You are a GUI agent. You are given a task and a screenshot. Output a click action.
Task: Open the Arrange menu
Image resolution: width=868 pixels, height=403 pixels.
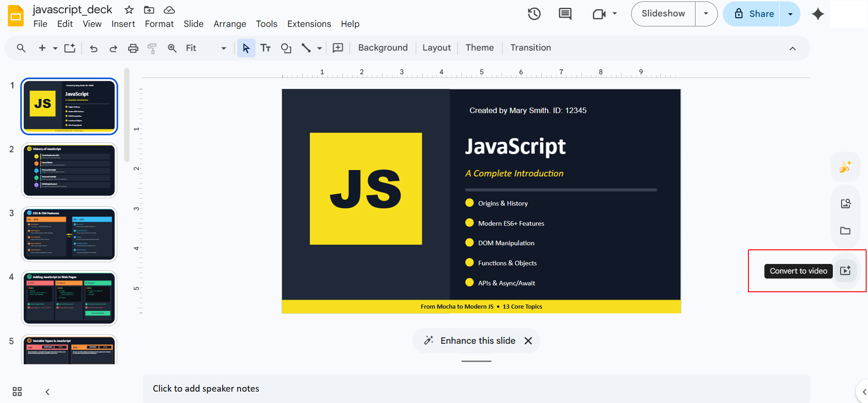click(230, 24)
